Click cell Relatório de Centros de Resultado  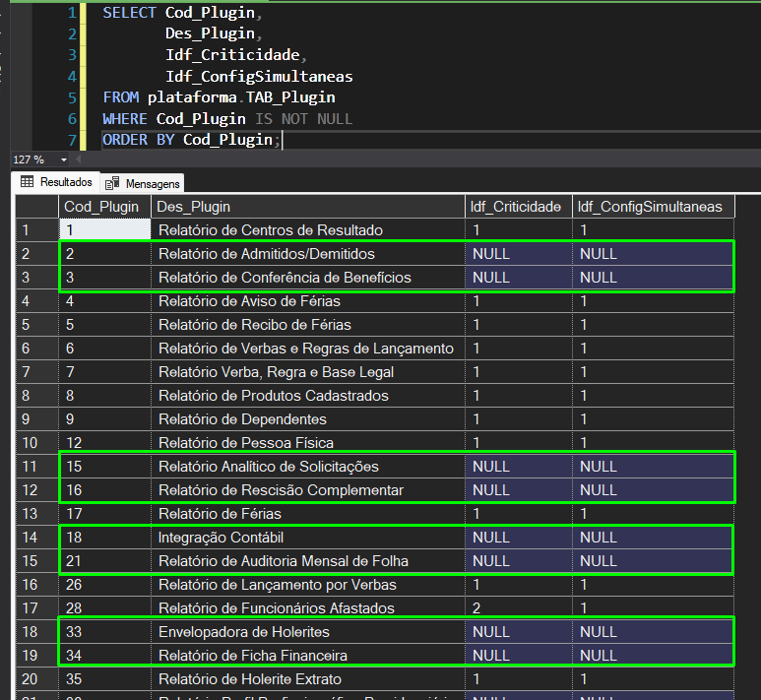coord(308,230)
